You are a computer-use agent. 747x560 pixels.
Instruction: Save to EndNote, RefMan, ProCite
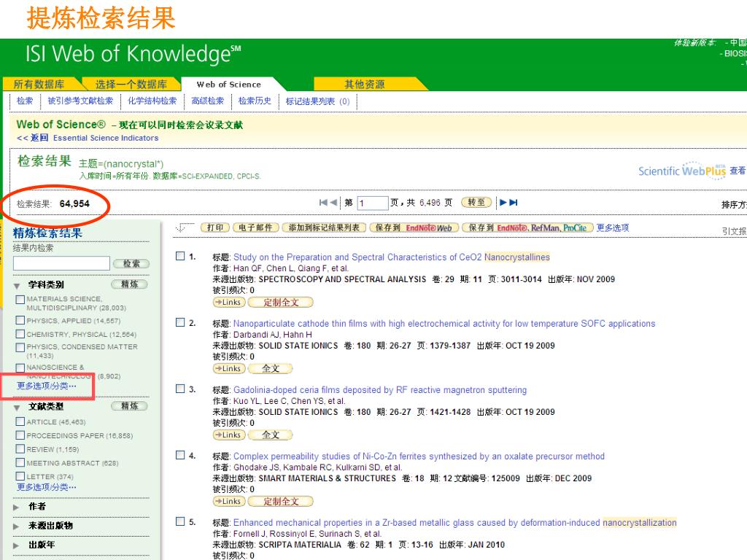pyautogui.click(x=527, y=227)
